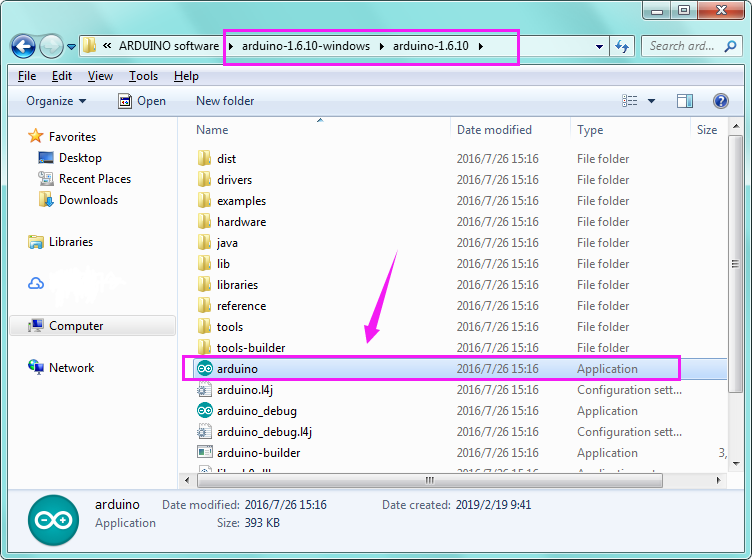The width and height of the screenshot is (752, 560).
Task: Click the tools-builder folder icon
Action: coord(204,348)
